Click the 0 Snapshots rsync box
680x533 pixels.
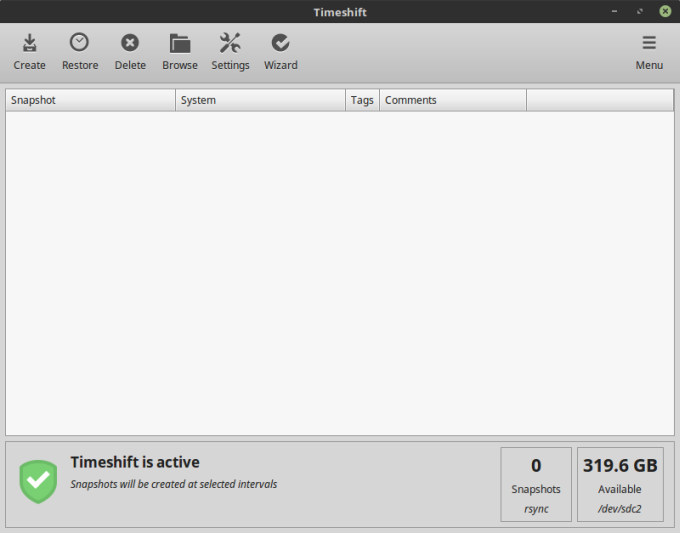(536, 484)
